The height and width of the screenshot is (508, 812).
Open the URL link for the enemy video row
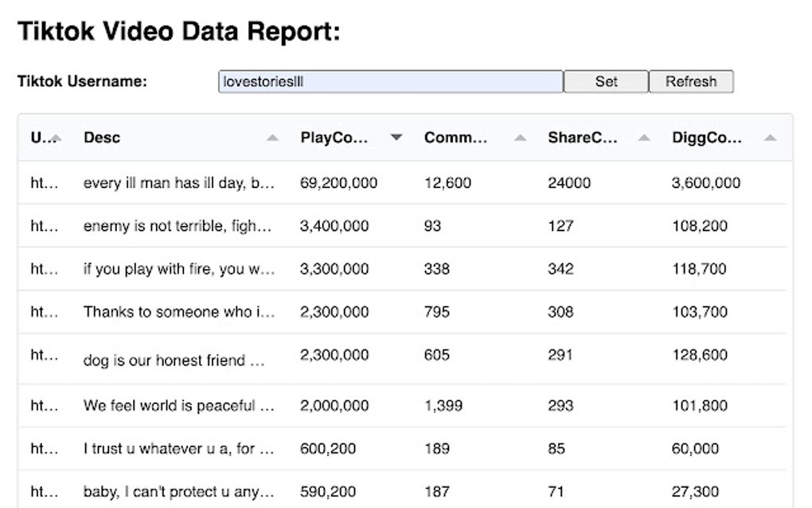(x=45, y=225)
